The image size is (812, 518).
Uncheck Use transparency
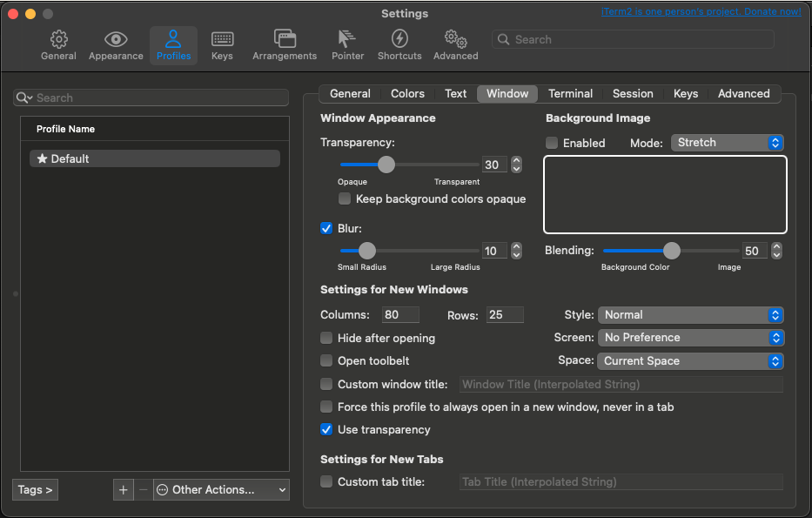coord(326,429)
